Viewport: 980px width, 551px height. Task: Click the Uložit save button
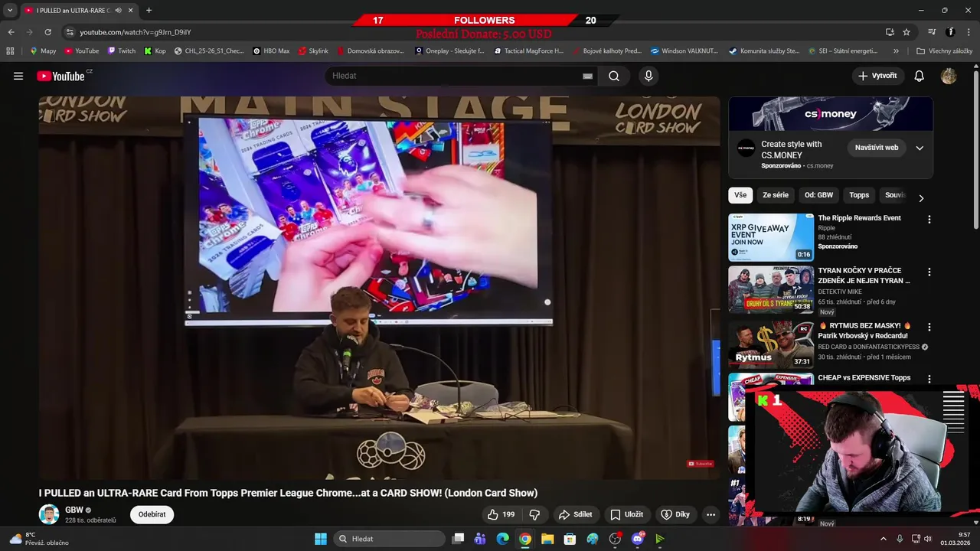coord(626,514)
